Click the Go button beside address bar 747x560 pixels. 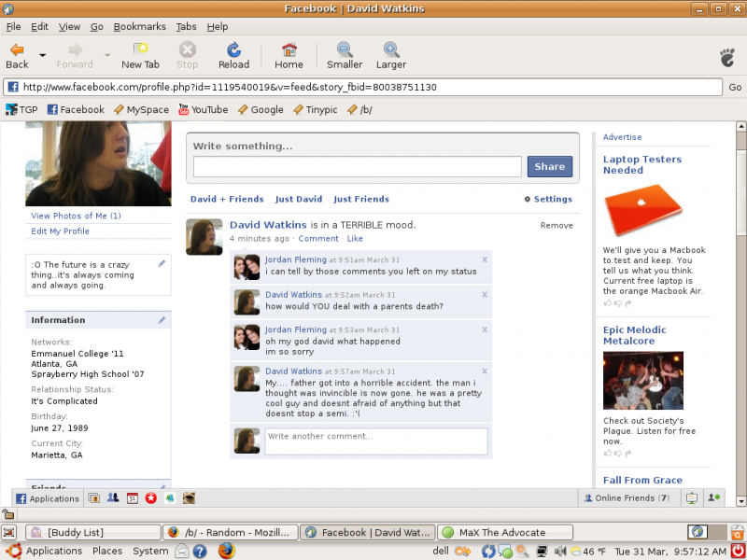(735, 87)
